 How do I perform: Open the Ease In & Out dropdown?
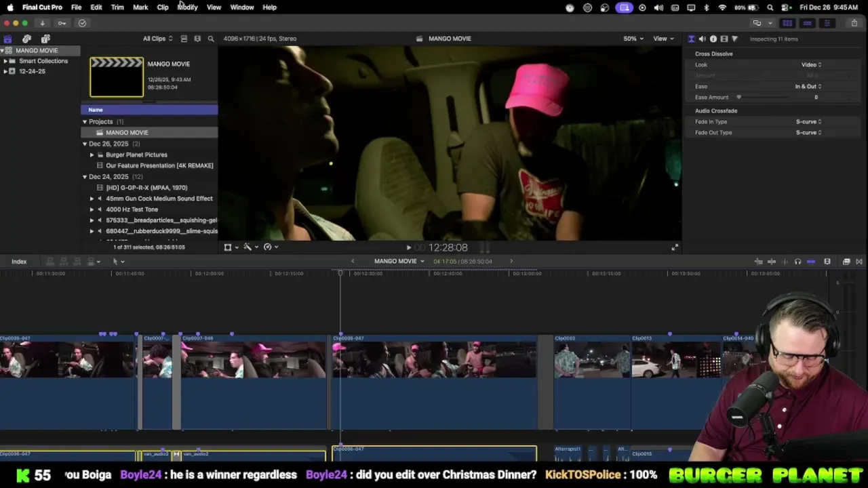(x=808, y=86)
